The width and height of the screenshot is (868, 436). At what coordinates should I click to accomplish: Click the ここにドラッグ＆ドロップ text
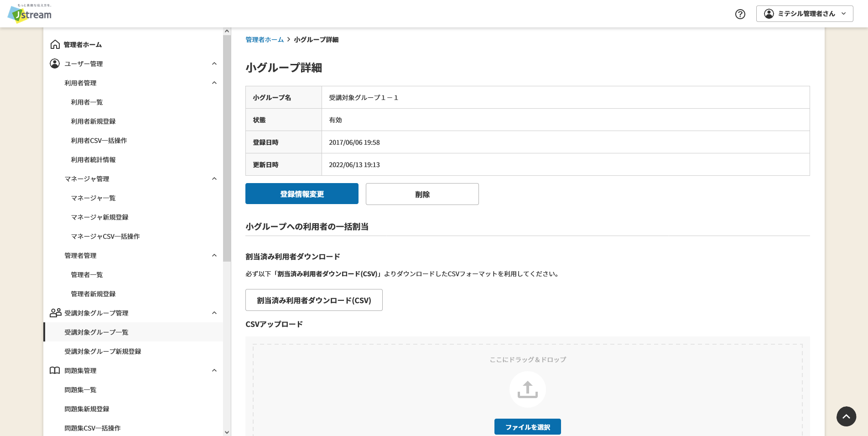tap(528, 360)
